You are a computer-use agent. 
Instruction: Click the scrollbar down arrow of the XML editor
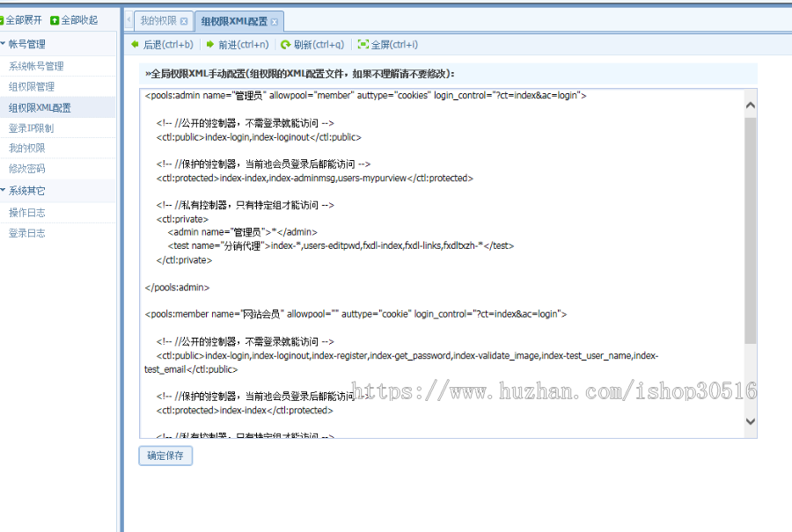pyautogui.click(x=749, y=421)
